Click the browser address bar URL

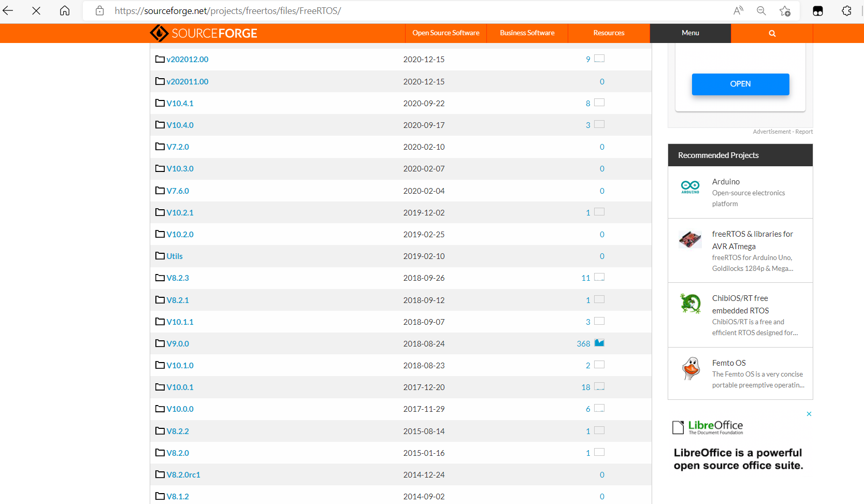tap(228, 11)
